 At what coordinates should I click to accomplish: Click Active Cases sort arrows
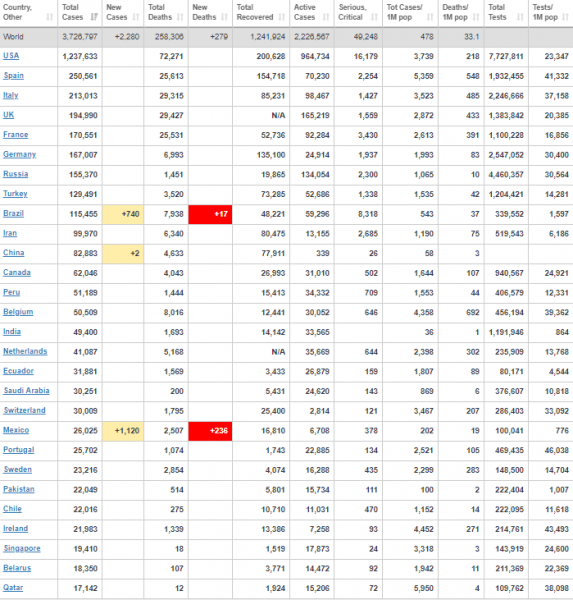point(326,17)
